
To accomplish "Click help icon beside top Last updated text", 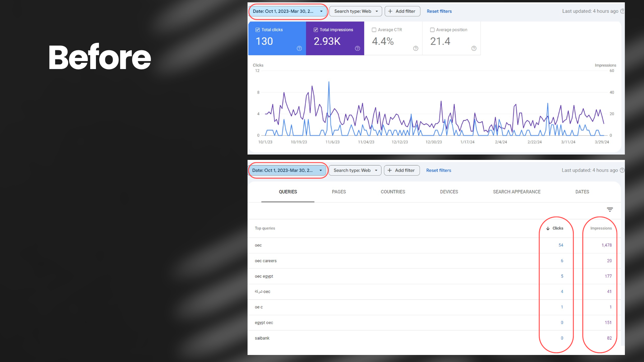I will point(622,11).
